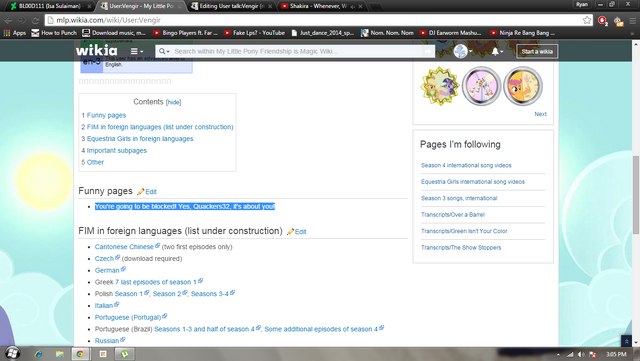Viewport: 640px width, 361px height.
Task: Open Bingo Players bookmark
Action: 185,33
